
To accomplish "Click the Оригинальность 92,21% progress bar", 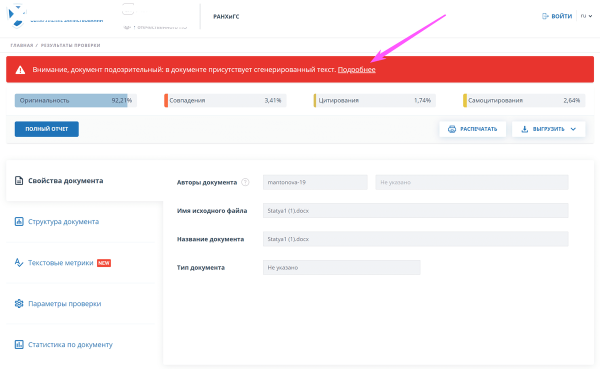I will [x=76, y=100].
